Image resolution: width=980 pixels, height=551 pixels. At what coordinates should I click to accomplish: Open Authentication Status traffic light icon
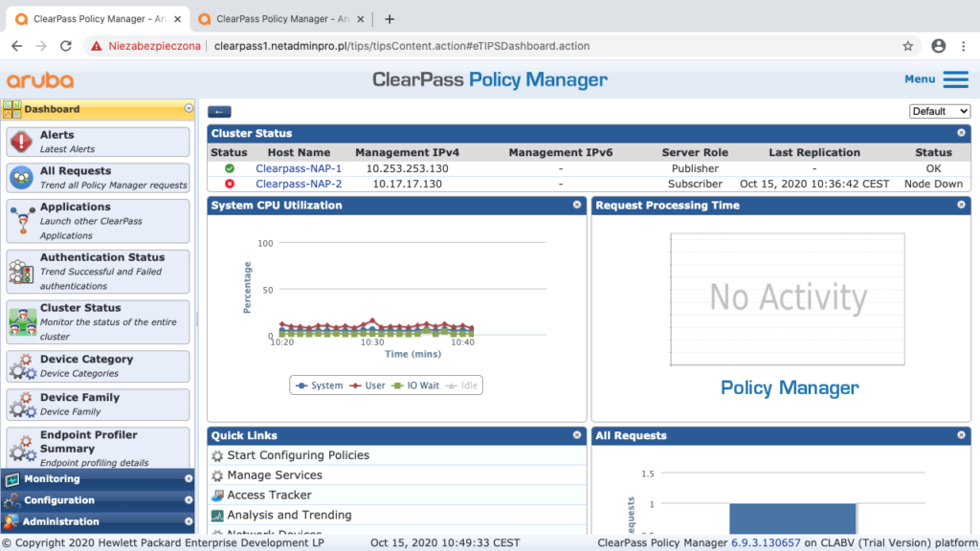(x=22, y=272)
